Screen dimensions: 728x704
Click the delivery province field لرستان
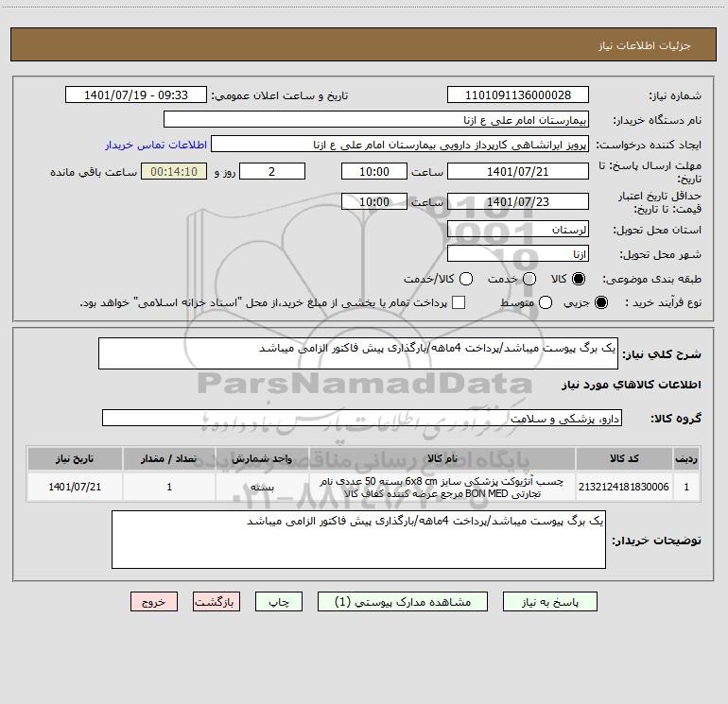coord(518,230)
